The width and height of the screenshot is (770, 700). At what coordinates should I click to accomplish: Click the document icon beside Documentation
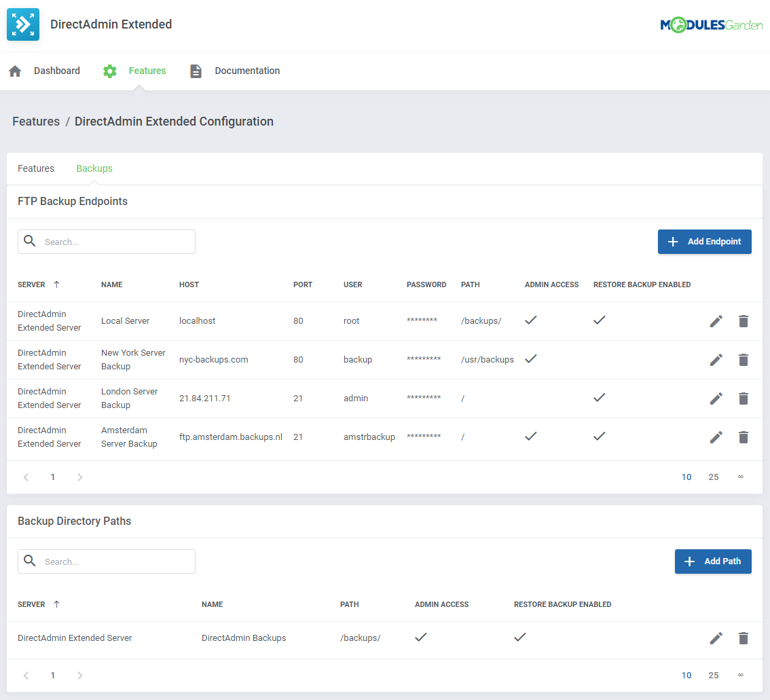196,71
